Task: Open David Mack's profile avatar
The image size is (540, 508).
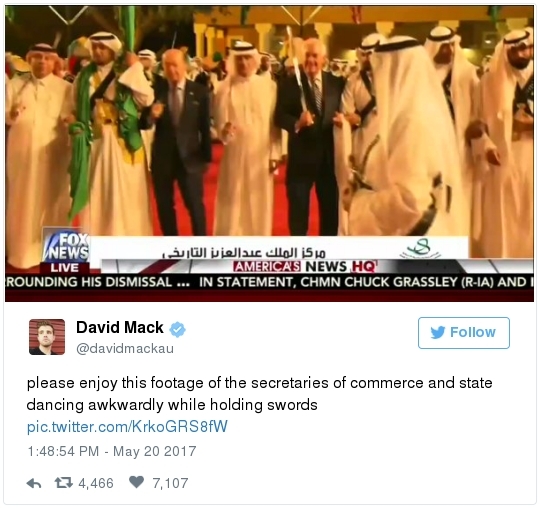Action: [47, 337]
